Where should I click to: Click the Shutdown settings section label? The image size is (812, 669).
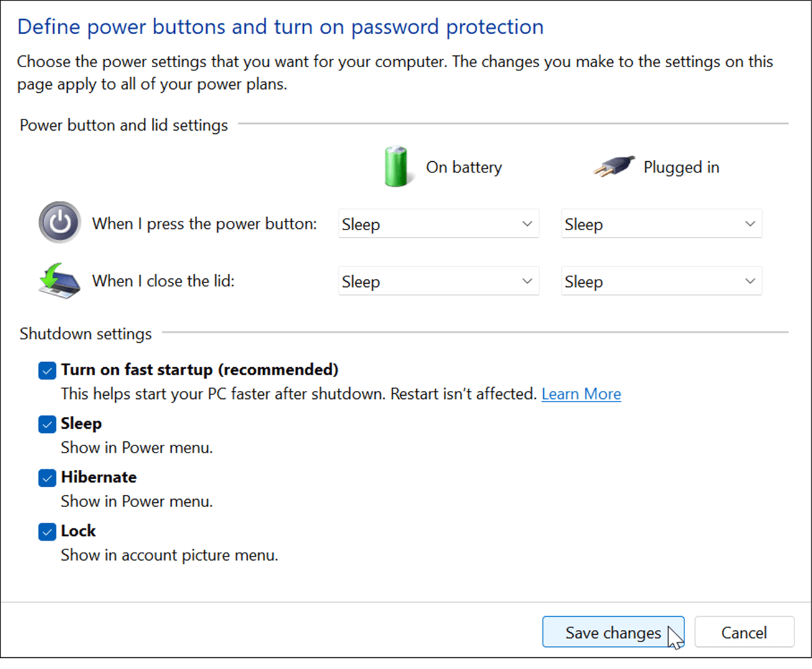85,334
